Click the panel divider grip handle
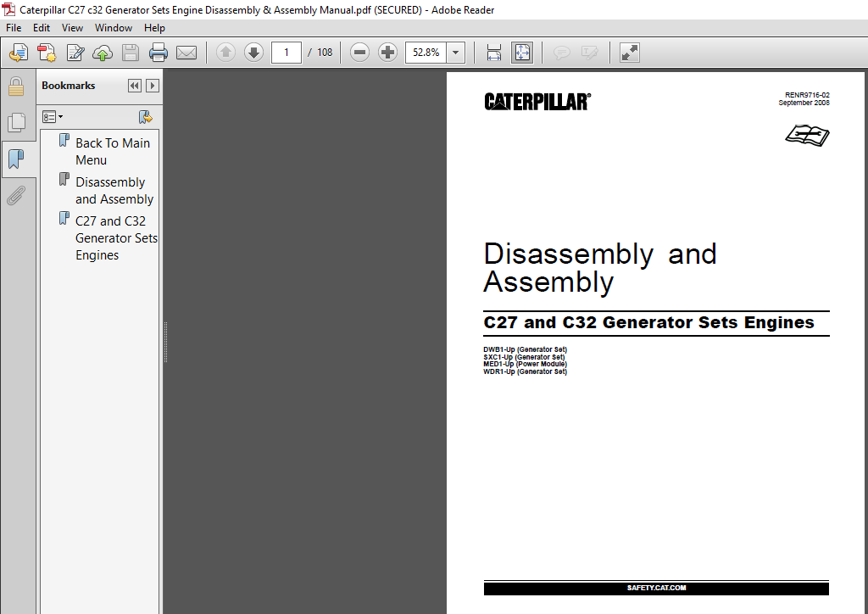This screenshot has height=614, width=868. [x=165, y=342]
